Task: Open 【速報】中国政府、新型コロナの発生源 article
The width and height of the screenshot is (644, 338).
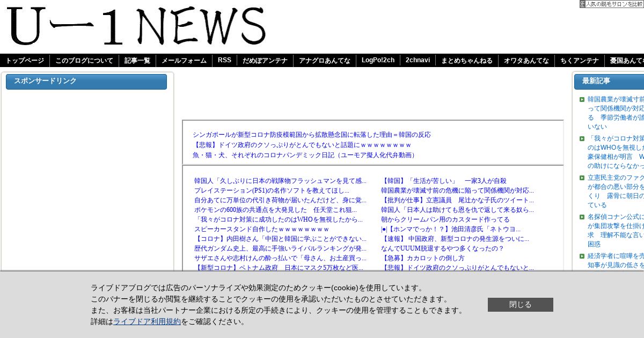Action: pos(455,239)
